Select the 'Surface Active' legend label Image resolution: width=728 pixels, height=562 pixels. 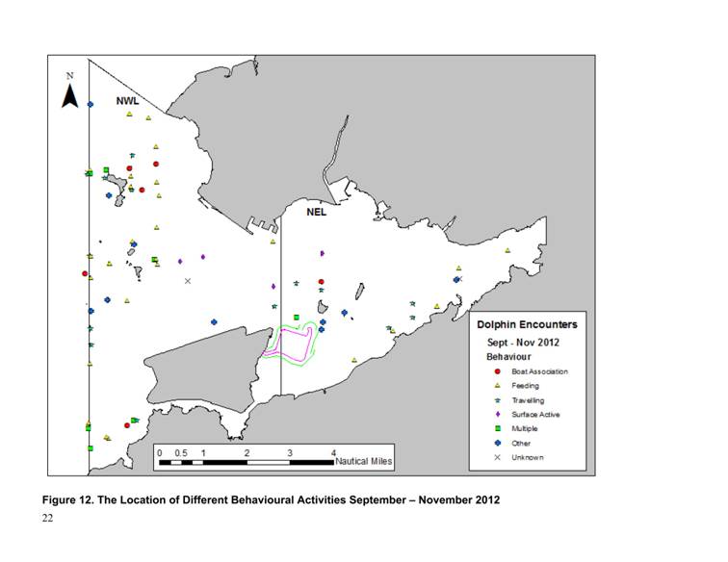pyautogui.click(x=535, y=415)
